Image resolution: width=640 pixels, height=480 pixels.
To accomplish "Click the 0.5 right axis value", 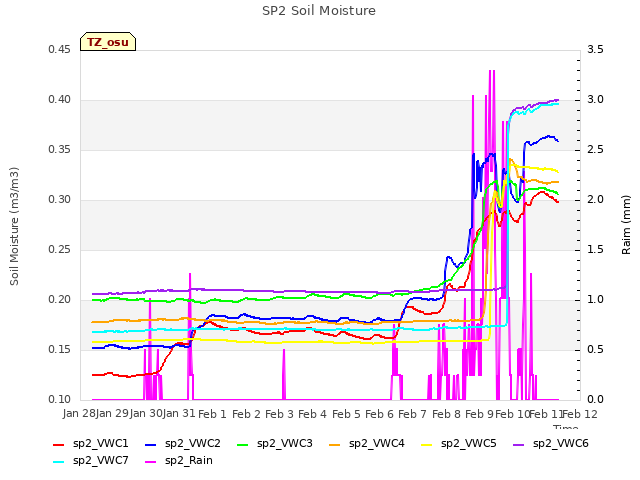I will tap(595, 349).
